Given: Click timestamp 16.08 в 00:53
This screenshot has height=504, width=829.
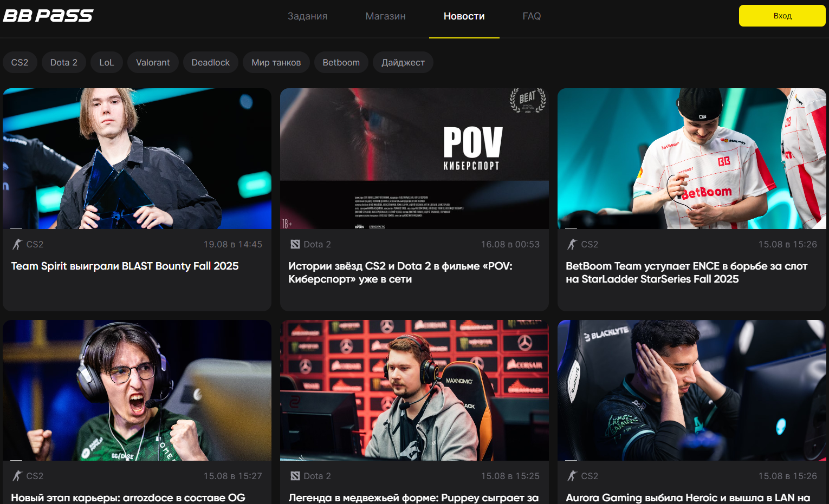Looking at the screenshot, I should coord(510,245).
